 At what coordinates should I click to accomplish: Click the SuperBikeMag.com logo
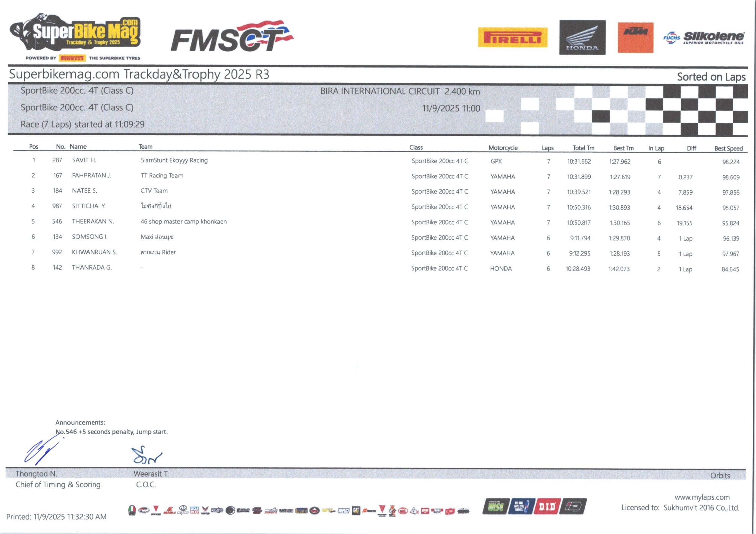[76, 35]
